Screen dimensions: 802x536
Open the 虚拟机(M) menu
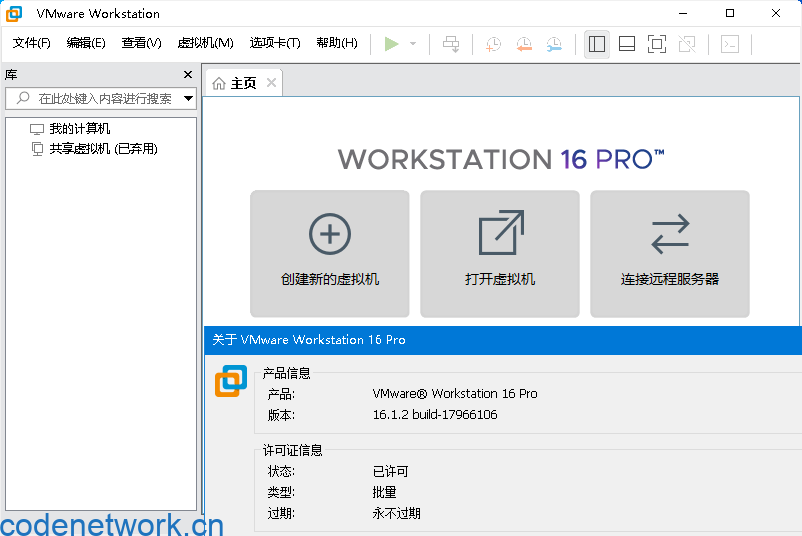(x=205, y=43)
